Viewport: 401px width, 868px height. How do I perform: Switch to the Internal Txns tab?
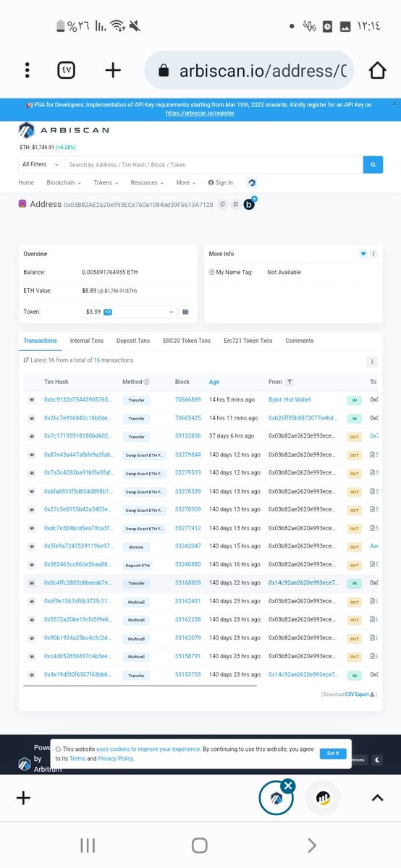[86, 341]
